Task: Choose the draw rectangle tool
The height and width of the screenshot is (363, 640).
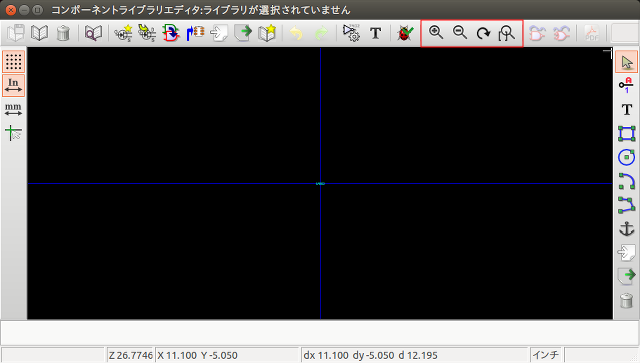Action: click(627, 134)
